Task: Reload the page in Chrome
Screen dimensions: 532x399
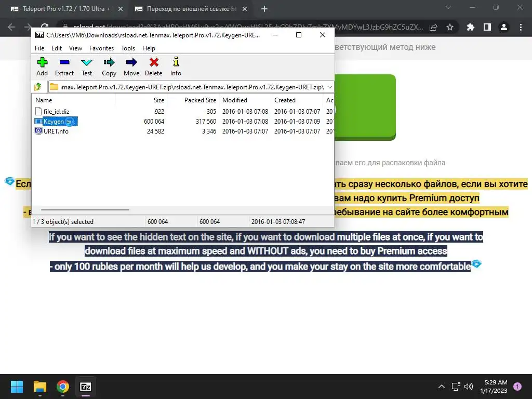Action: [x=45, y=27]
